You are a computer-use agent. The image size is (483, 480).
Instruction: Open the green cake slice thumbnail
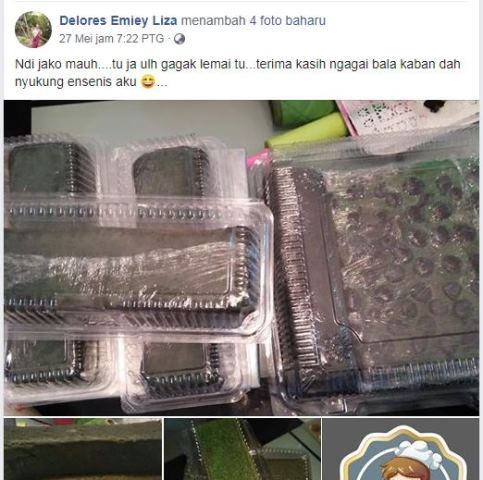(x=242, y=449)
